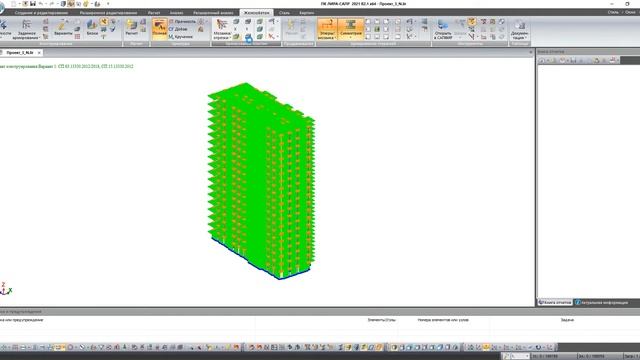
Task: Open the Кирпич ribbon tab
Action: (x=307, y=13)
